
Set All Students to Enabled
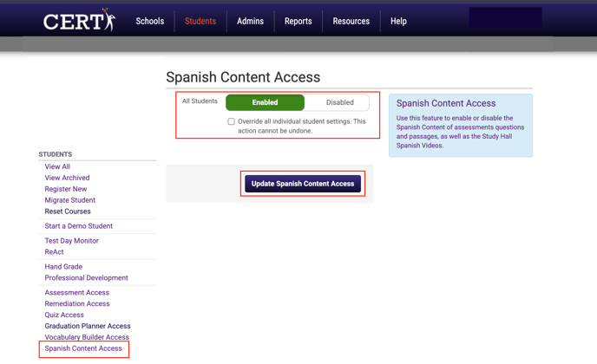(x=265, y=102)
